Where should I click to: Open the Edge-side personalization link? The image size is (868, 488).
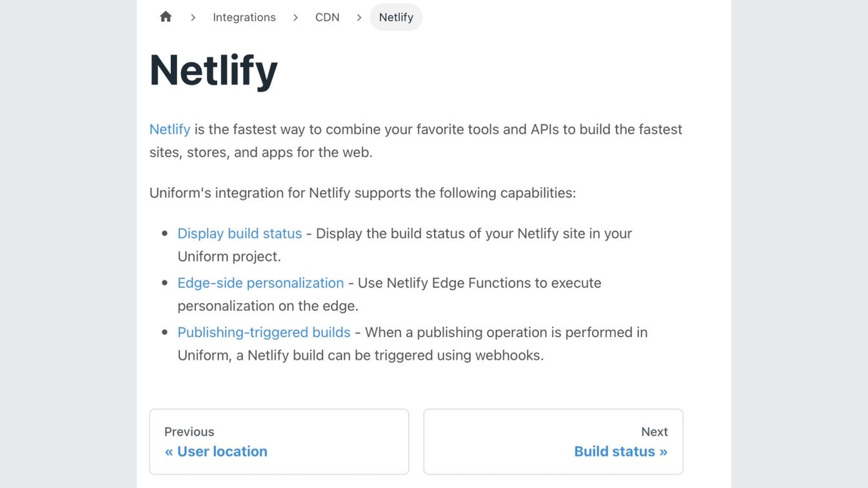(x=261, y=283)
